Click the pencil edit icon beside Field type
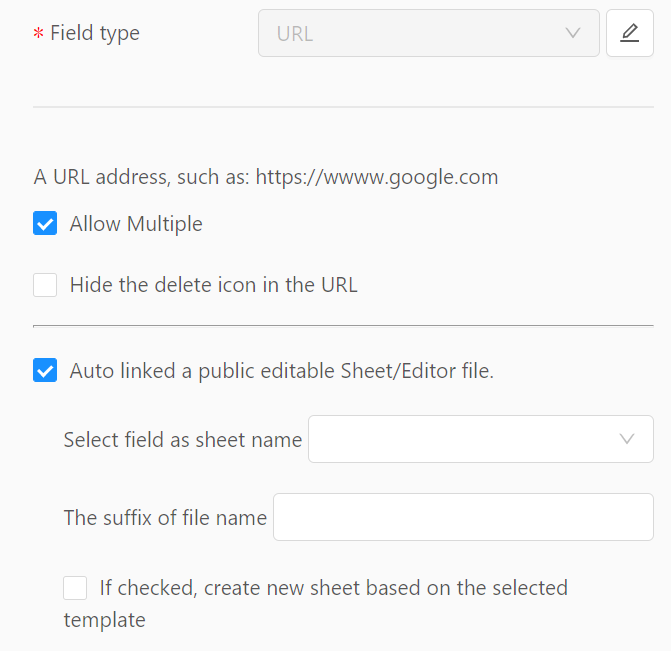Image resolution: width=671 pixels, height=651 pixels. coord(629,33)
